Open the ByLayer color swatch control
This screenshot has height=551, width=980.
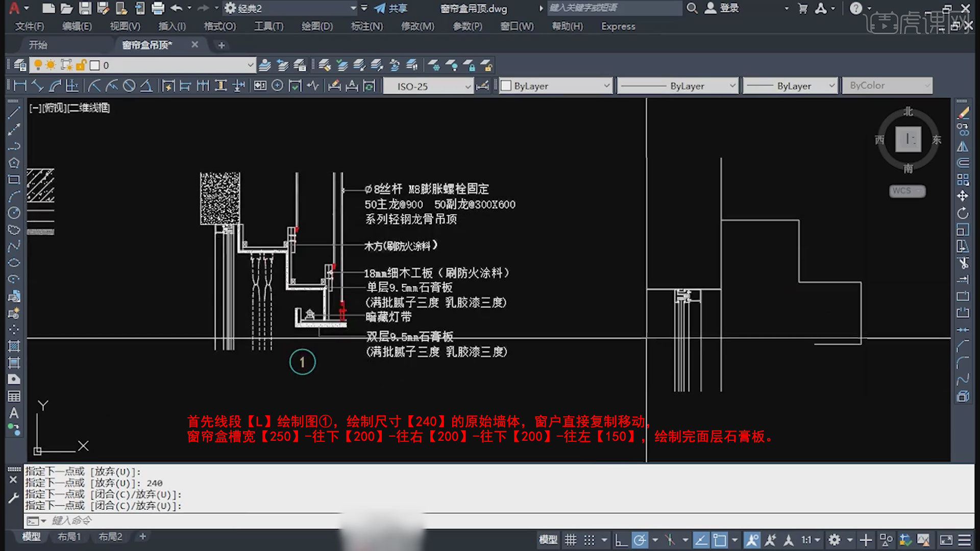(x=555, y=86)
